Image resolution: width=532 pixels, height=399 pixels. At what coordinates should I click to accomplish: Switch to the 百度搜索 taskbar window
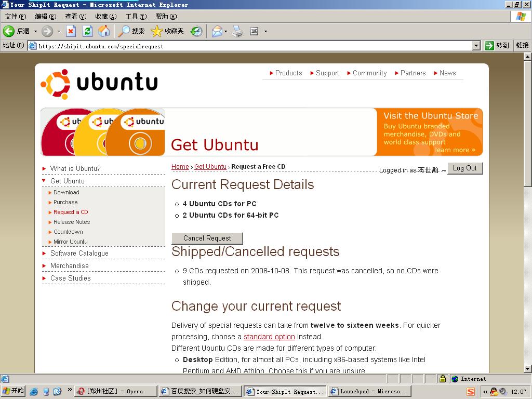200,391
